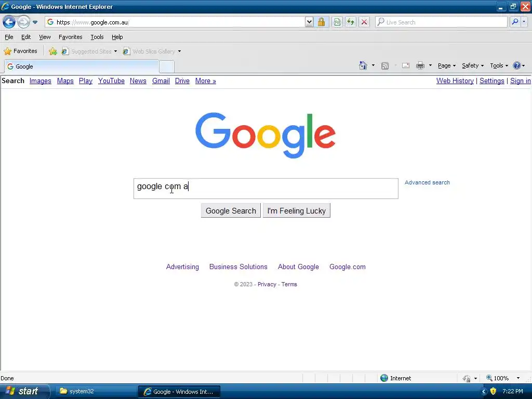Image resolution: width=532 pixels, height=399 pixels.
Task: Click the Stop loading red X icon
Action: (364, 22)
